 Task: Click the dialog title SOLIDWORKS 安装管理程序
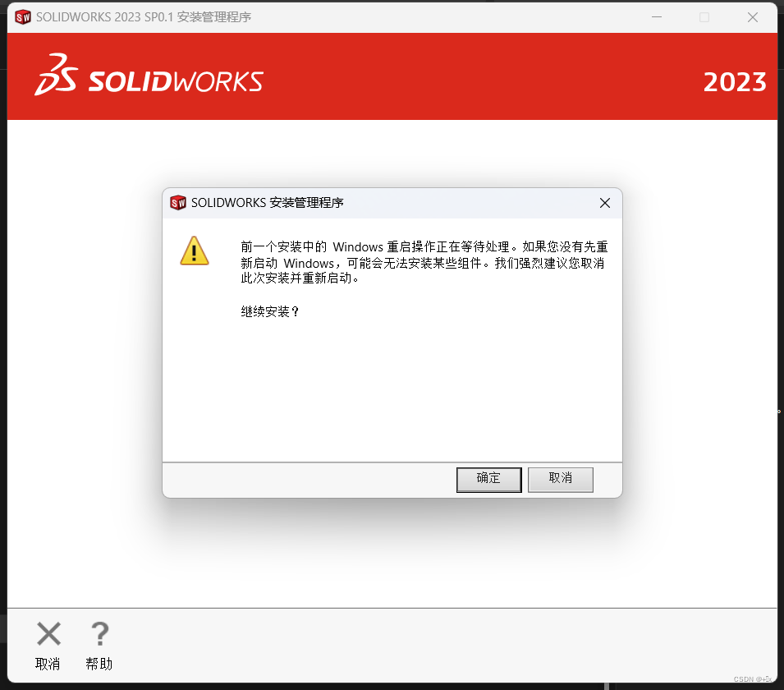[x=267, y=203]
